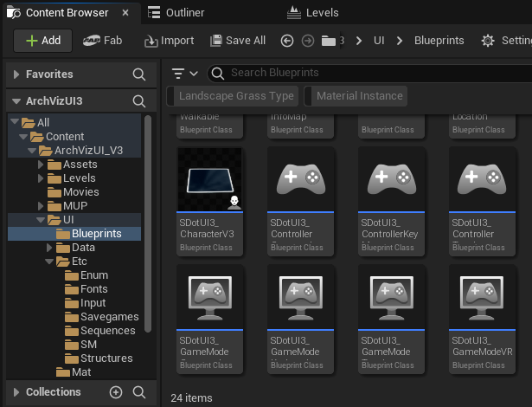This screenshot has width=532, height=407.
Task: Switch to the Levels tab
Action: (312, 13)
